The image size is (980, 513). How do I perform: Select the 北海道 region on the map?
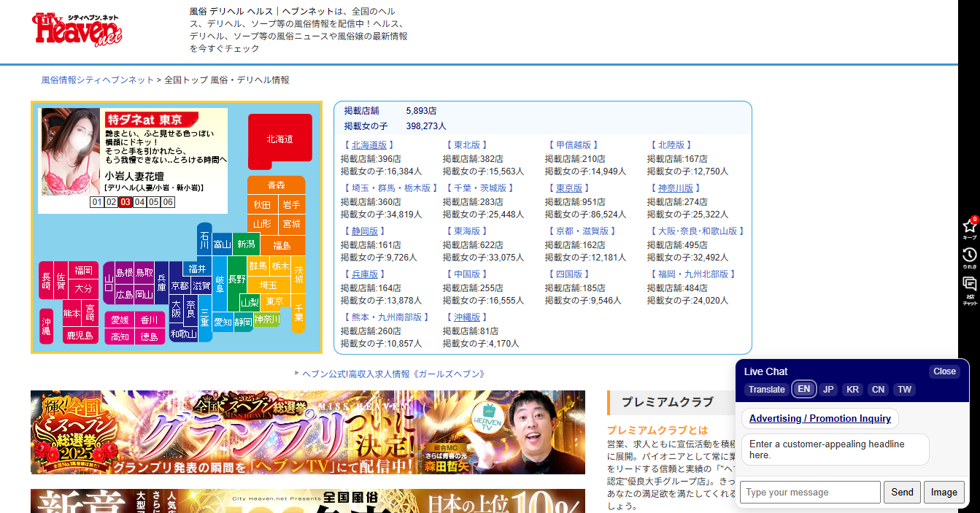pyautogui.click(x=279, y=139)
